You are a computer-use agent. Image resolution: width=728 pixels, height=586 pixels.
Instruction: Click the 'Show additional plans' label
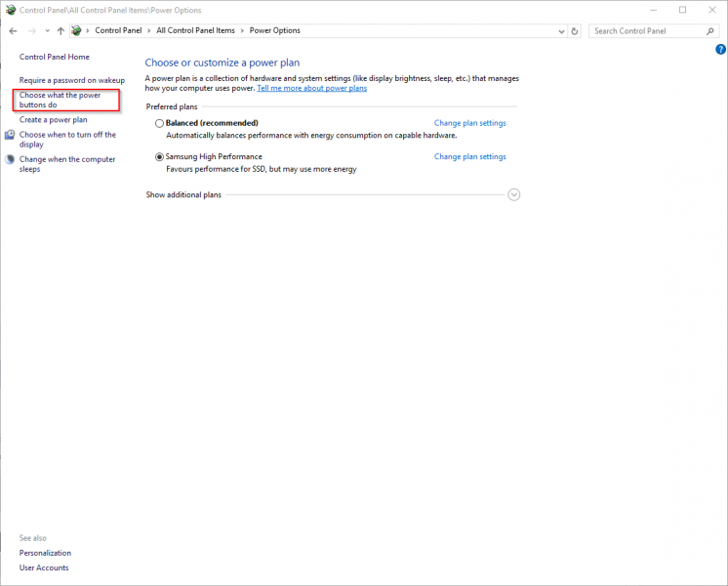click(183, 194)
